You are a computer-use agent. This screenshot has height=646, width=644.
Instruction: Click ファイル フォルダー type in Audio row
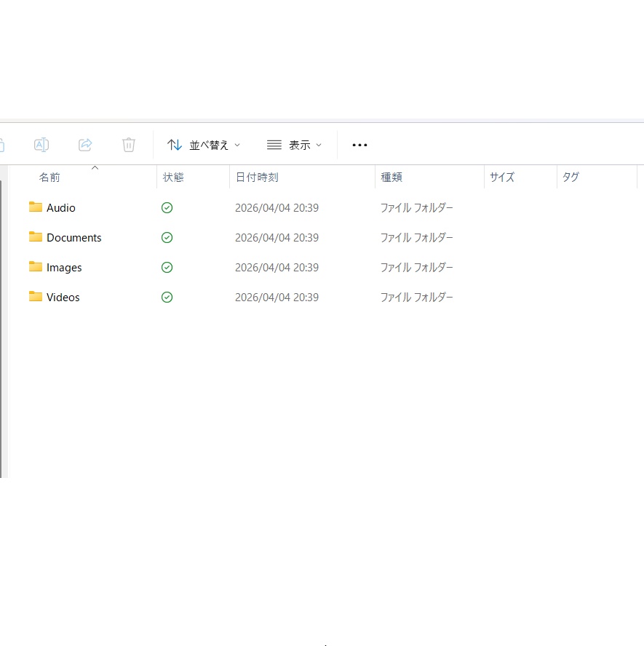click(x=416, y=207)
